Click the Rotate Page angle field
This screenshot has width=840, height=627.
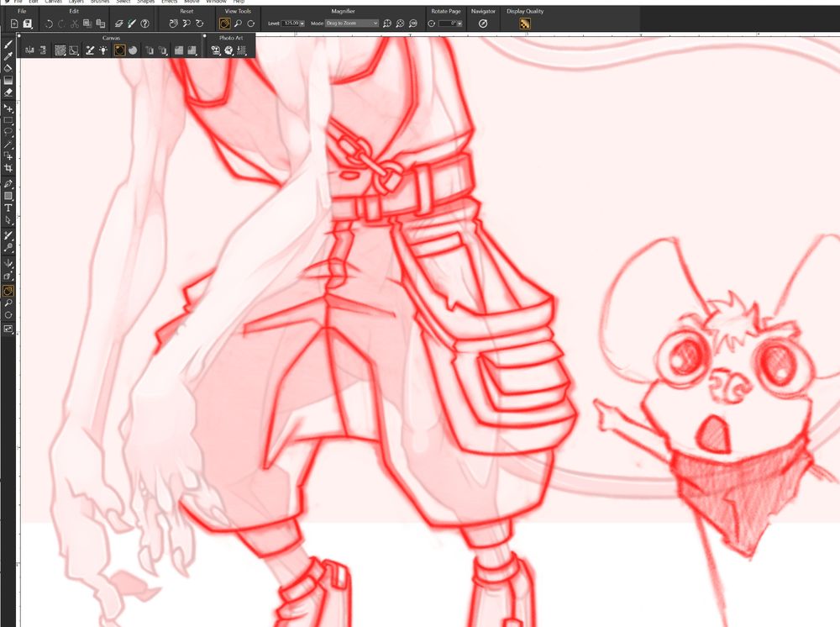(448, 24)
